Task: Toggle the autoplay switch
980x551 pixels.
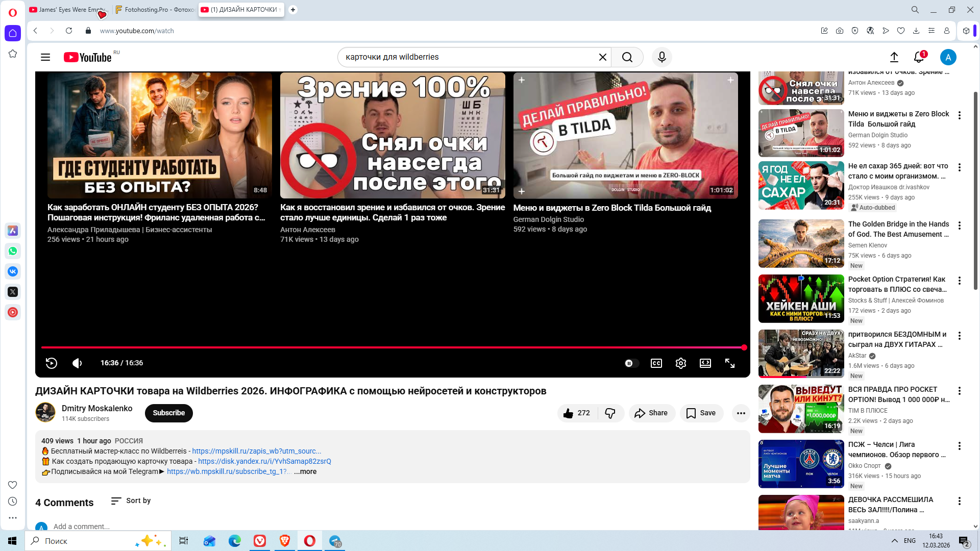Action: pos(631,363)
